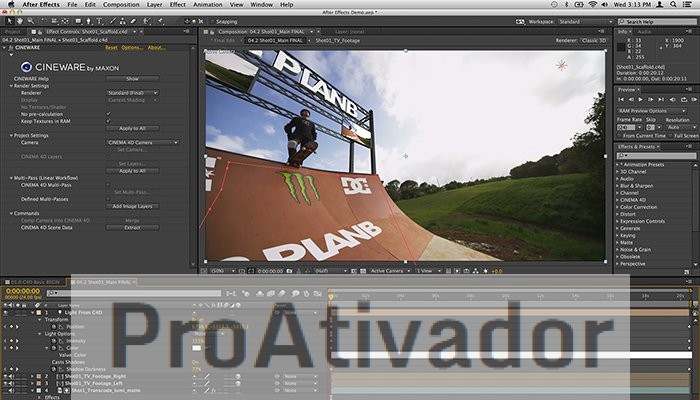Click the Add Image Layers button
This screenshot has height=400, width=700.
(x=133, y=206)
